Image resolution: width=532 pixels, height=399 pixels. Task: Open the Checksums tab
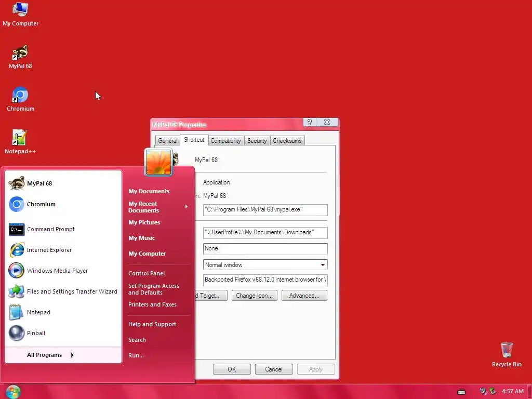[287, 141]
